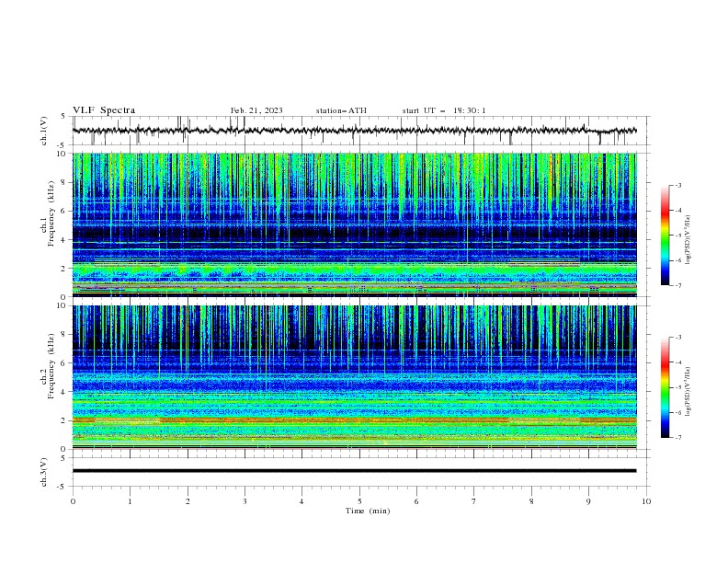Click the ch.3 voltage trace line

pyautogui.click(x=355, y=471)
